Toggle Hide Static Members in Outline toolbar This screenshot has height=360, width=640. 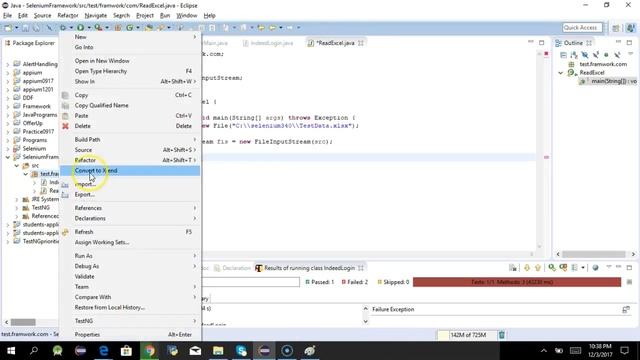coord(596,54)
